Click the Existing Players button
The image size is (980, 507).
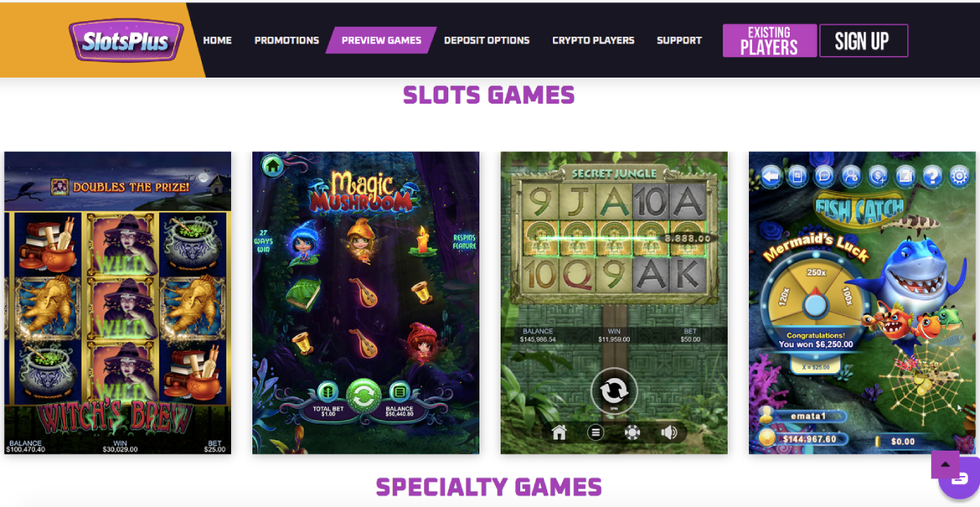[x=769, y=41]
